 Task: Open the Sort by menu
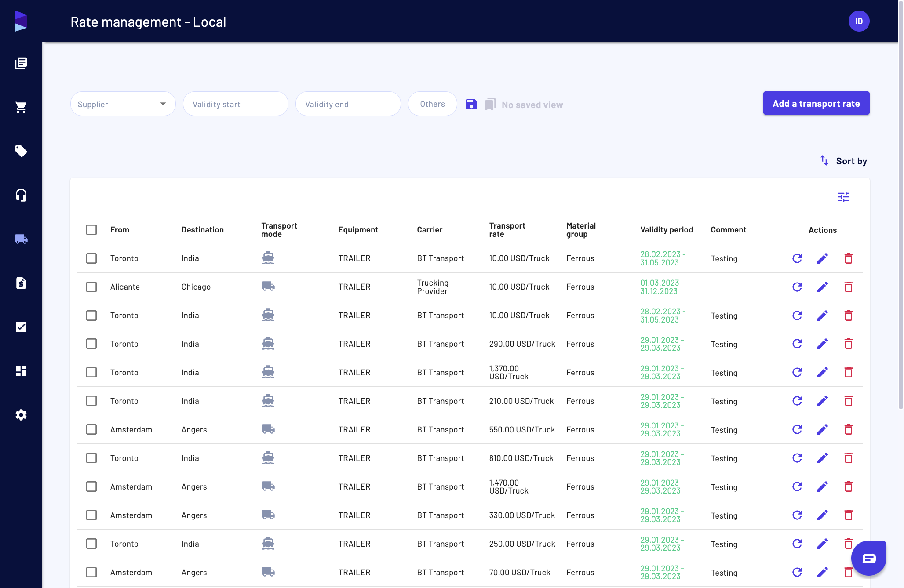[x=844, y=161]
